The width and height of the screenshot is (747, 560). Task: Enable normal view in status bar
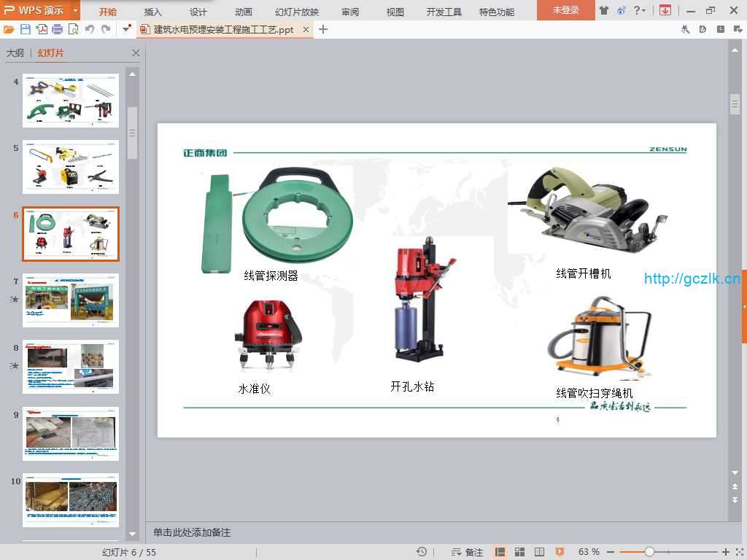[500, 552]
